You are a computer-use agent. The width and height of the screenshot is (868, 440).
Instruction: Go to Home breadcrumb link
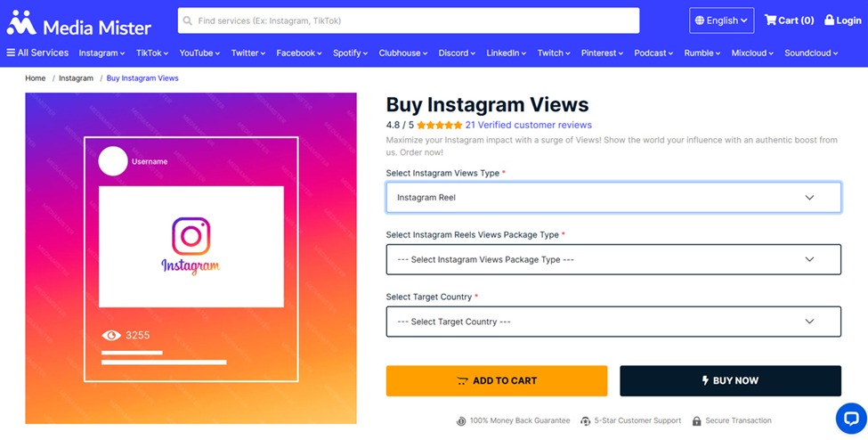[x=36, y=78]
